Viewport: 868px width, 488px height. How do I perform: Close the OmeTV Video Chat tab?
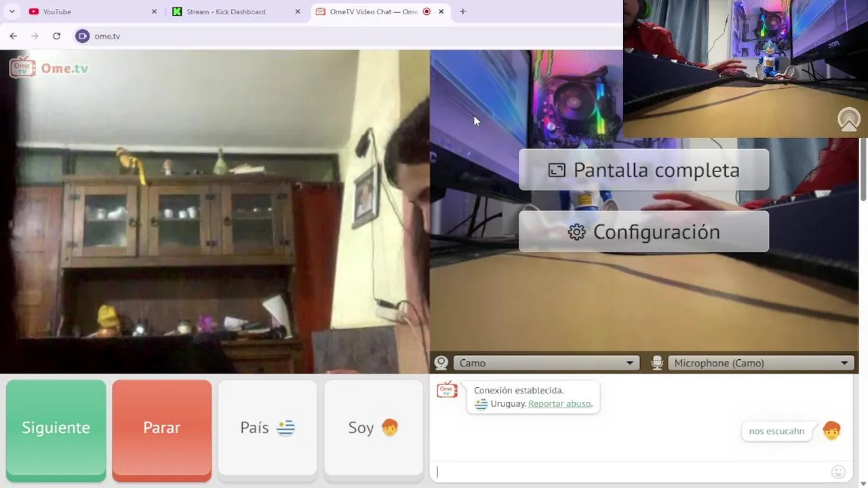(x=441, y=12)
